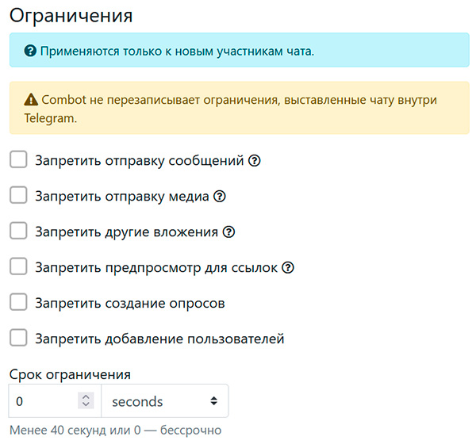Viewport: 476px width, 448px height.
Task: Click question icon after "Запретить предпросмотр для ссылок"
Action: tap(288, 268)
